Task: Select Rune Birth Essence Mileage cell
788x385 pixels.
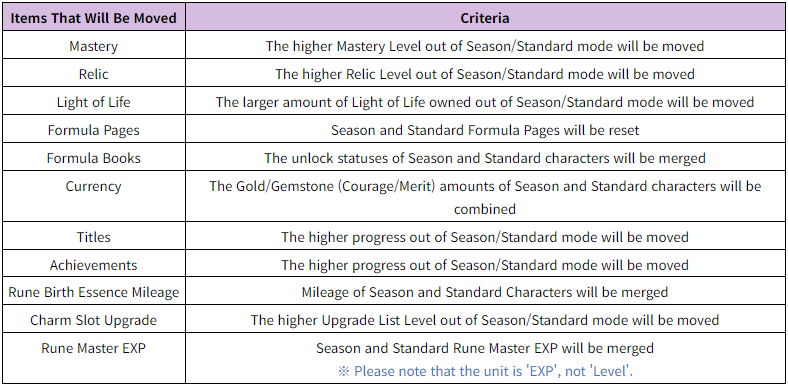Action: [x=93, y=293]
